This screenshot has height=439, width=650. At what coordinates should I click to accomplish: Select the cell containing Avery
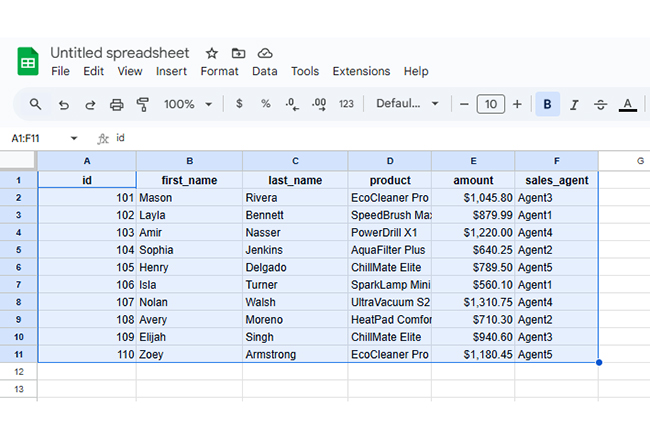click(x=189, y=320)
